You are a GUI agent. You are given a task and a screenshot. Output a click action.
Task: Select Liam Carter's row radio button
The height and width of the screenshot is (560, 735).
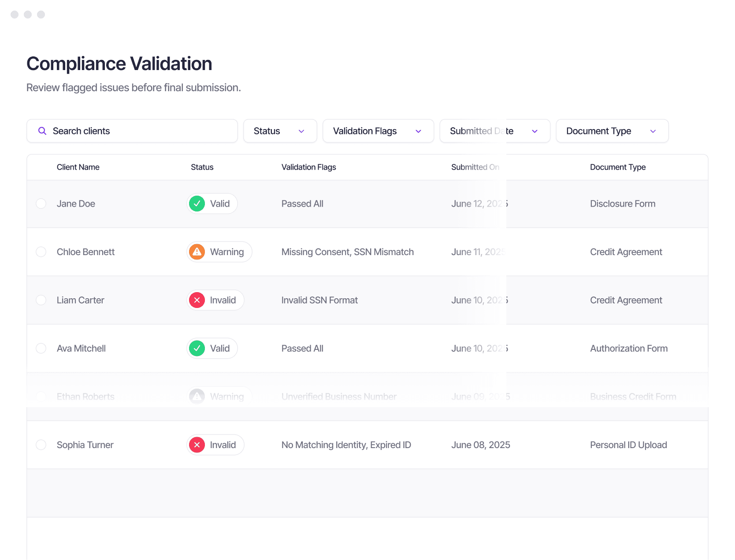[41, 300]
